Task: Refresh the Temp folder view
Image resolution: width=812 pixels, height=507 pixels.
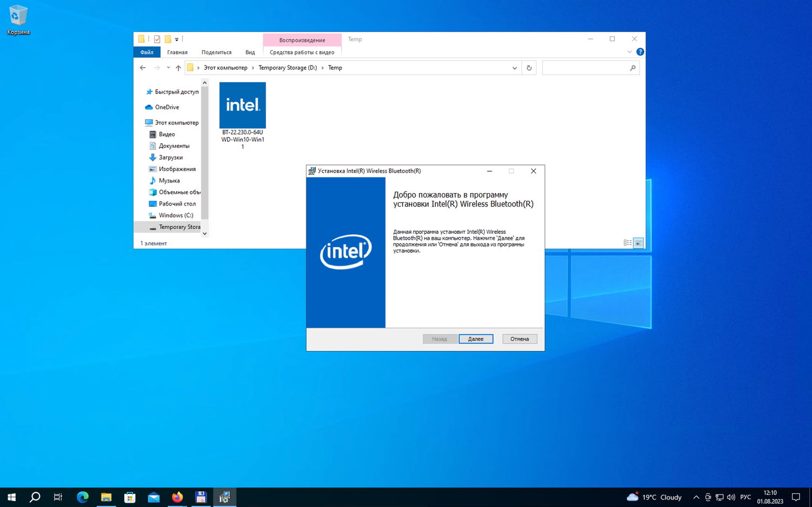Action: 529,68
